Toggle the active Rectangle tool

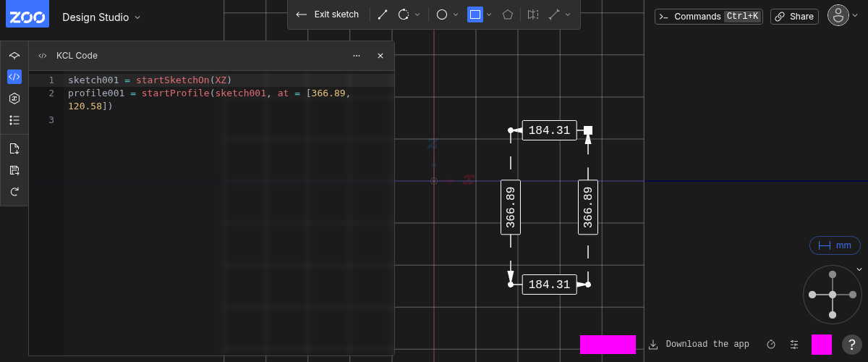475,14
